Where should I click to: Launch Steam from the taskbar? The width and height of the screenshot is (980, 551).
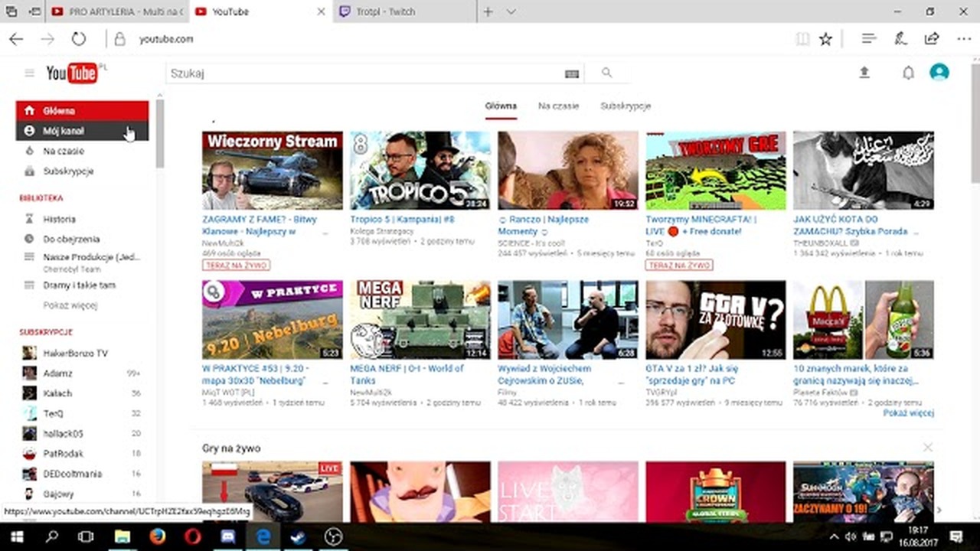[x=298, y=536]
